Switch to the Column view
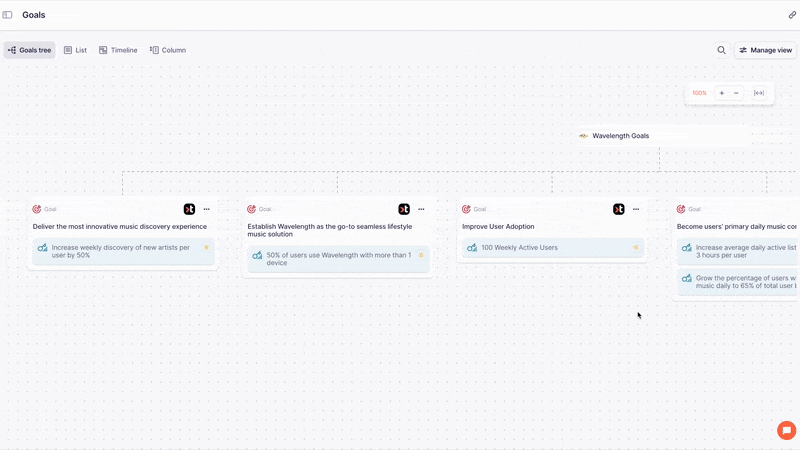 [168, 50]
